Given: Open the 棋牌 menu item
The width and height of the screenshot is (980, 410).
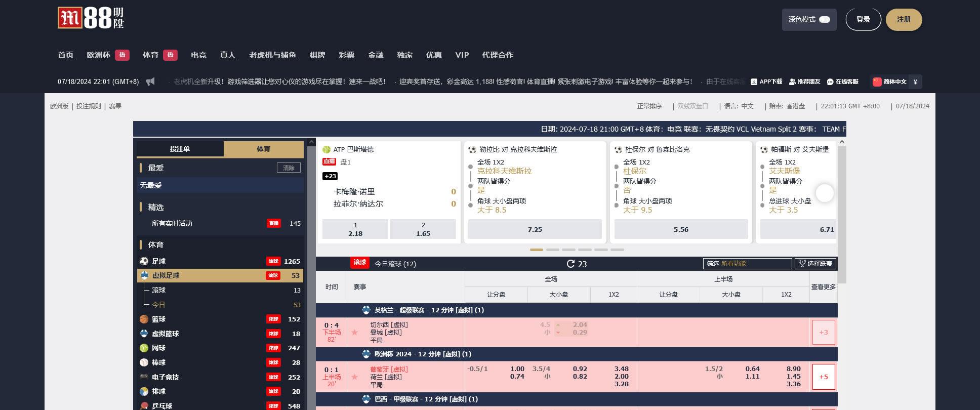Looking at the screenshot, I should 317,55.
